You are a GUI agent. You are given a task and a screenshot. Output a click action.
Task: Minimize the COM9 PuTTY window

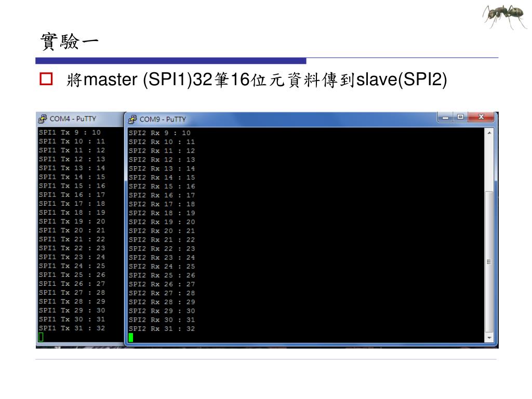[x=445, y=117]
